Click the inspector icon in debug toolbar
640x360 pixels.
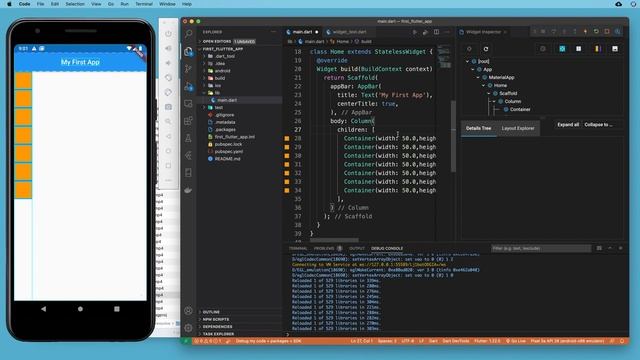pos(618,31)
